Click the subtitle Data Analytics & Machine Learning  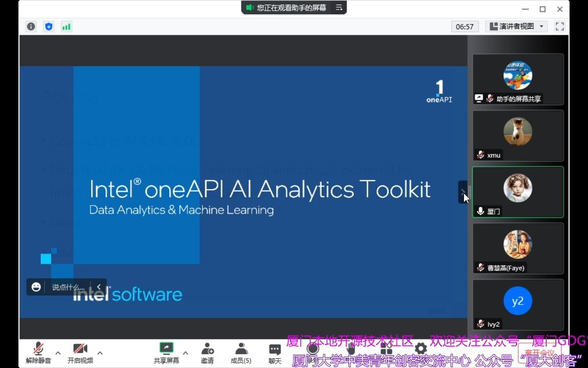click(x=182, y=210)
